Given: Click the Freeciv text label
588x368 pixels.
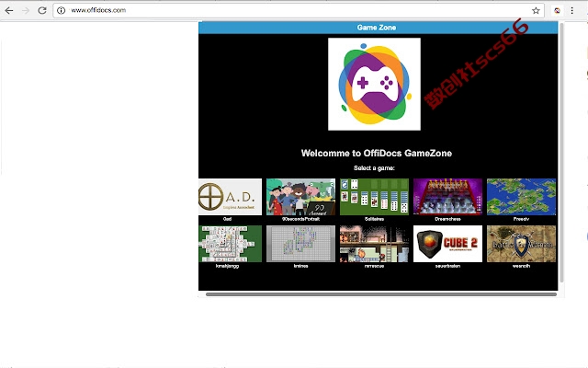Looking at the screenshot, I should (x=521, y=219).
